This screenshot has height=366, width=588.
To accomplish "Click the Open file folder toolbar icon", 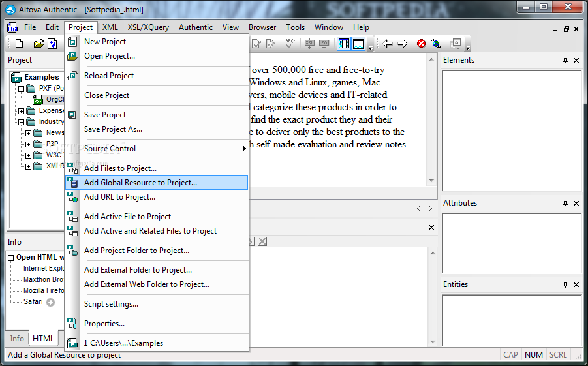I will (x=39, y=44).
